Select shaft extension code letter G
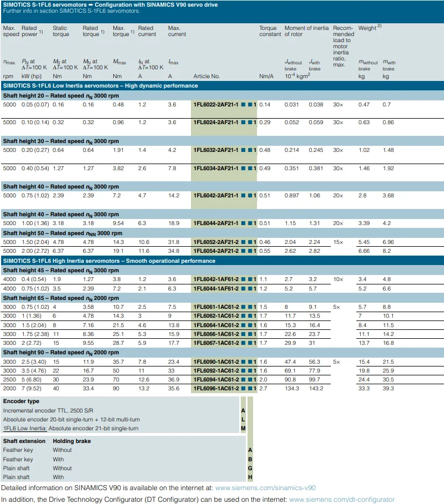Screen dimensions: 444x504 [250, 468]
